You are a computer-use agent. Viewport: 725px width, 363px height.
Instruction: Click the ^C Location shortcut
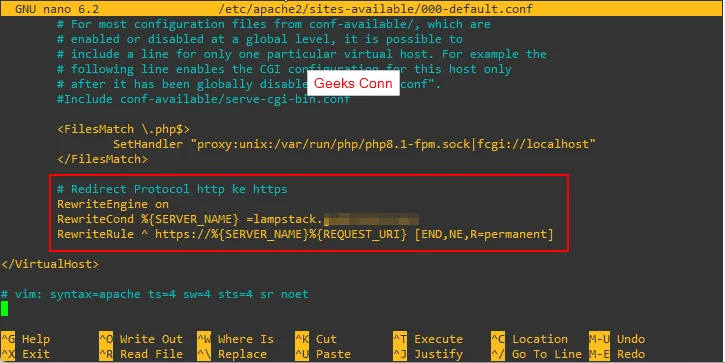pyautogui.click(x=529, y=339)
